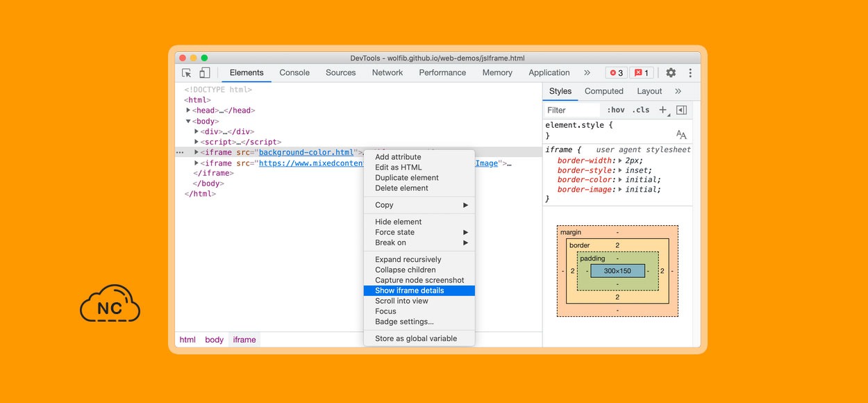Show more main tabs chevron
This screenshot has height=403, width=868.
tap(587, 73)
